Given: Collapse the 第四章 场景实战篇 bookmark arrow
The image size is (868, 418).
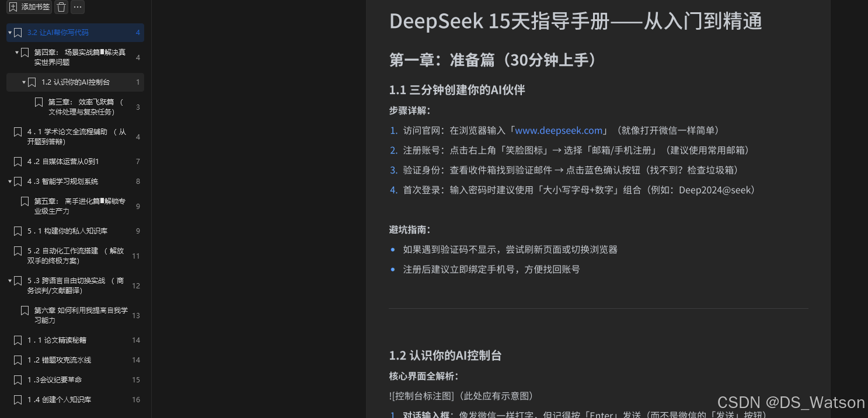Looking at the screenshot, I should (17, 53).
